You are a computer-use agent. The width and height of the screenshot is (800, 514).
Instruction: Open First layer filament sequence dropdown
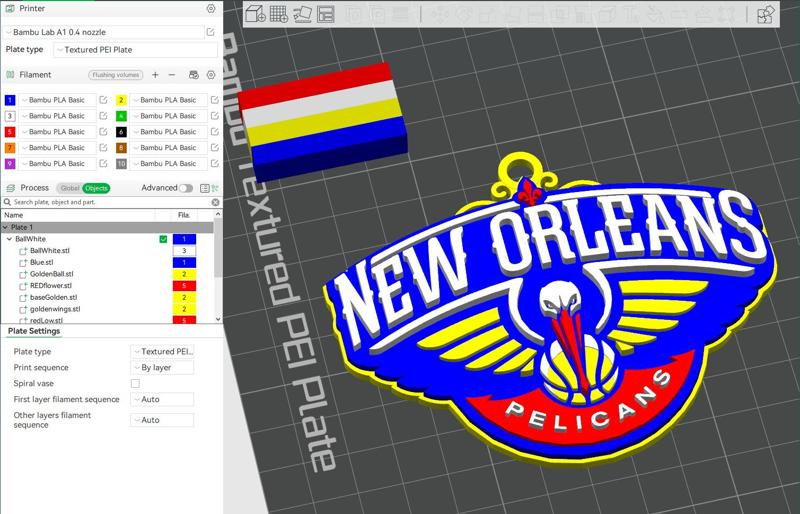pyautogui.click(x=162, y=399)
